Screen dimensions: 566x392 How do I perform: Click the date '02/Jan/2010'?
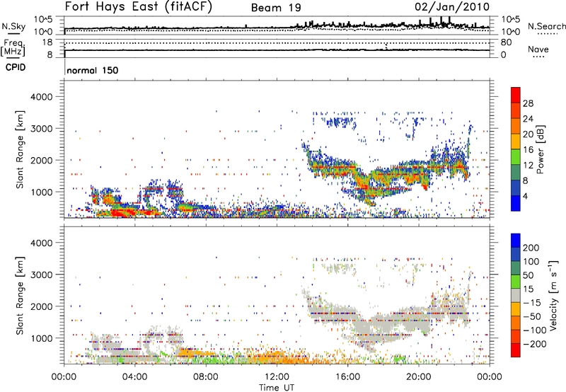coord(452,7)
